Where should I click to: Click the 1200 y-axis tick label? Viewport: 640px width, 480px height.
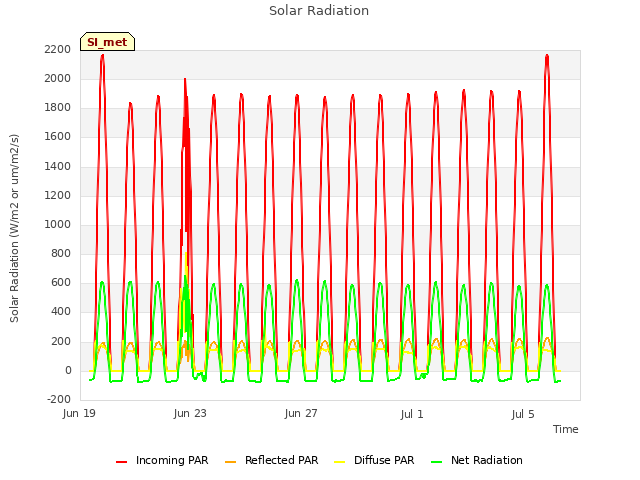pos(58,196)
